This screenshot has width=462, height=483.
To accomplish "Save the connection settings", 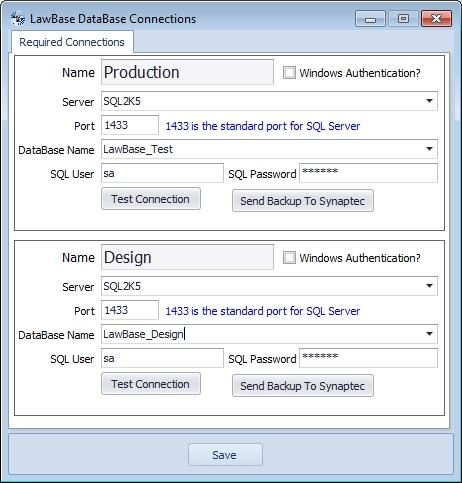I will [x=225, y=455].
